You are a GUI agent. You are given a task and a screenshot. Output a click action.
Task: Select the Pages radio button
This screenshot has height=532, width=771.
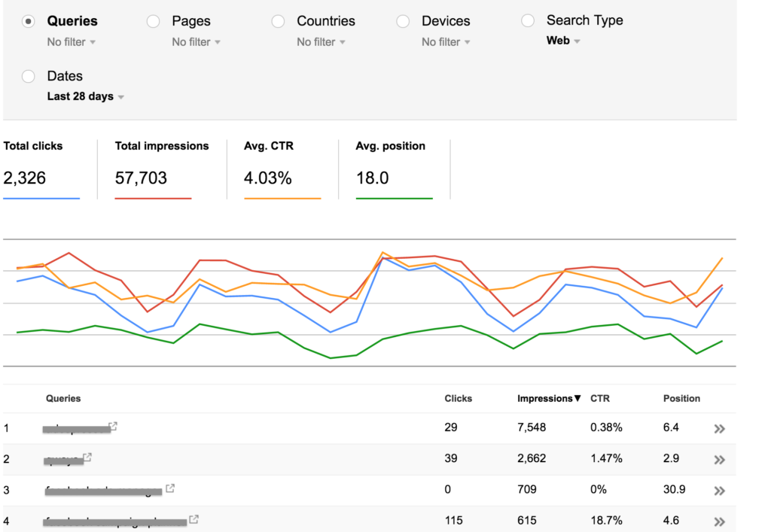154,22
